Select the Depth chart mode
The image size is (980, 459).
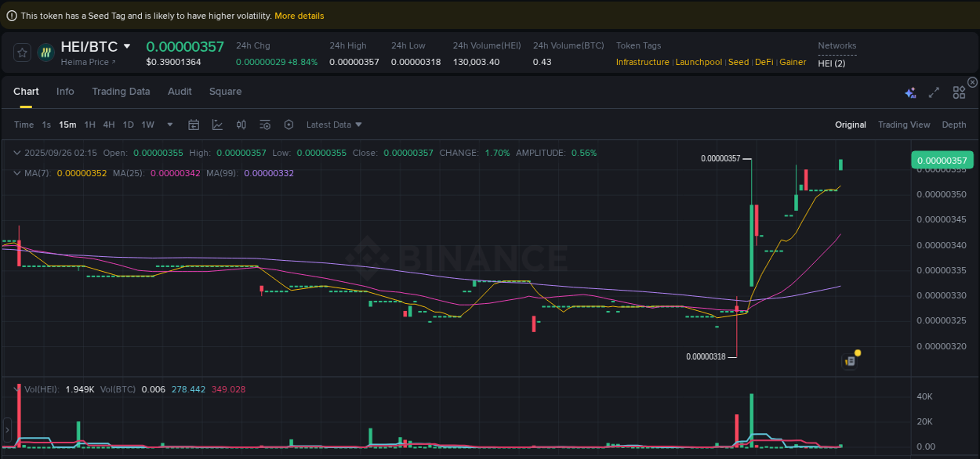tap(954, 124)
